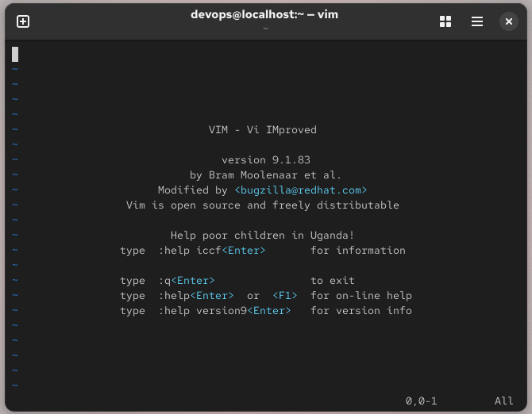532x414 pixels.
Task: Click the 'VIM - Vi IMproved' heading
Action: (262, 130)
